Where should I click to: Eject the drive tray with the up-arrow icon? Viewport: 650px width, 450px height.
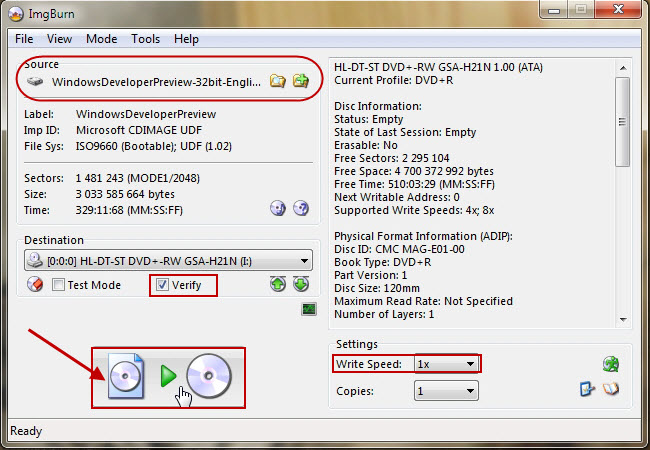[x=278, y=284]
